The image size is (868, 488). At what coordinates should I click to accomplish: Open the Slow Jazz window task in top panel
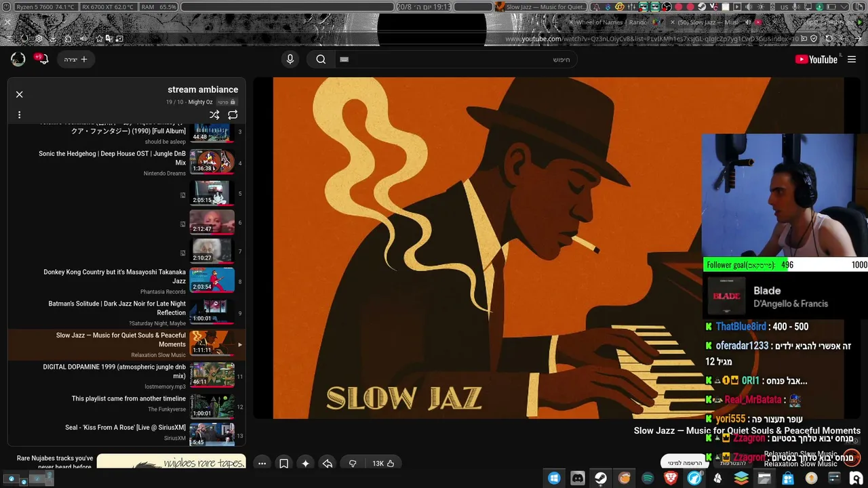coord(540,7)
